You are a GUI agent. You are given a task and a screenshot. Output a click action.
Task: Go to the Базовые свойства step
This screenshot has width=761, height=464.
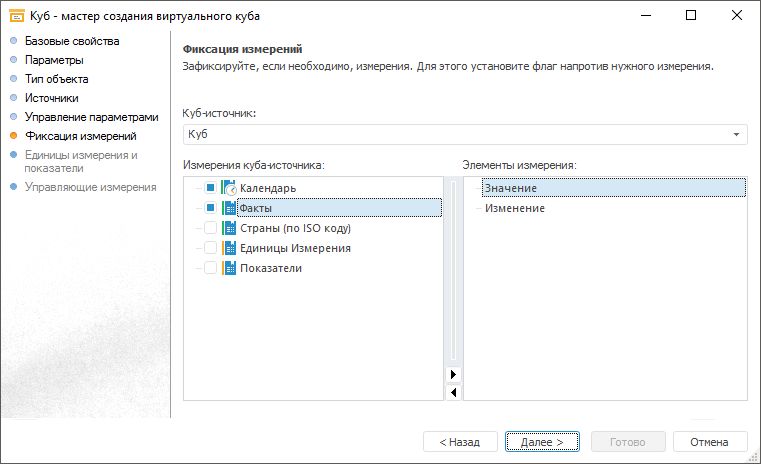[72, 41]
